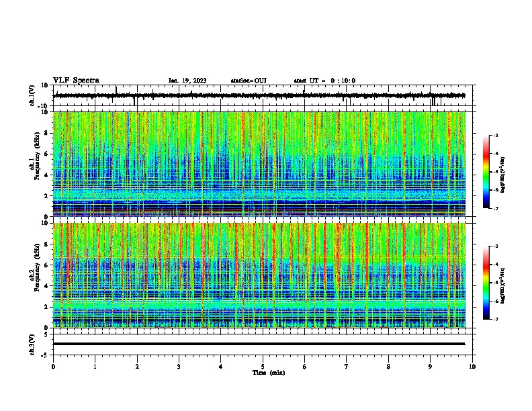Click the "-7" tick on ch.1 color bar
532x411 pixels.
pos(496,208)
